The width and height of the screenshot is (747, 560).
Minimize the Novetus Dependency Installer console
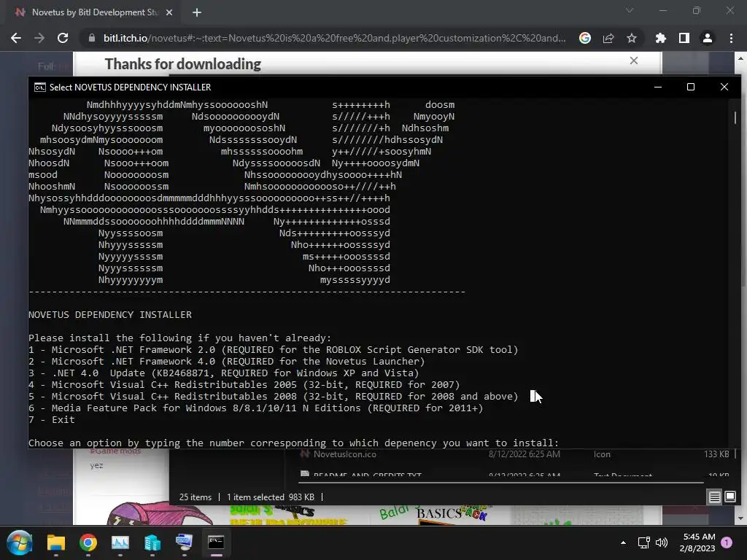coord(658,87)
